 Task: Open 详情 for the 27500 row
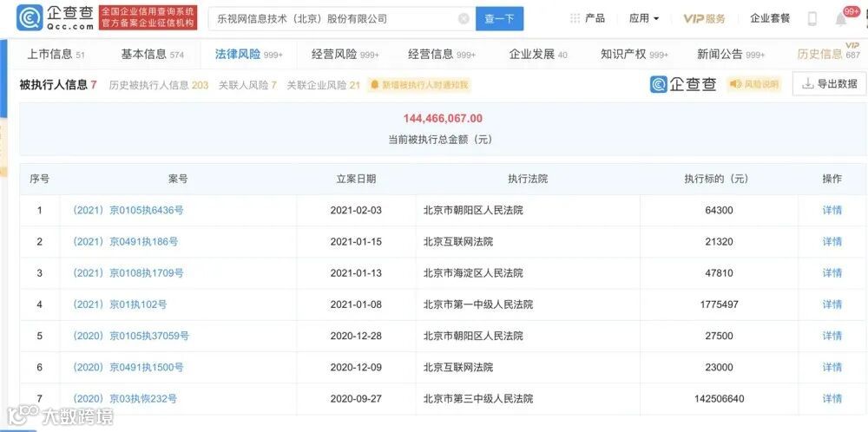point(832,336)
